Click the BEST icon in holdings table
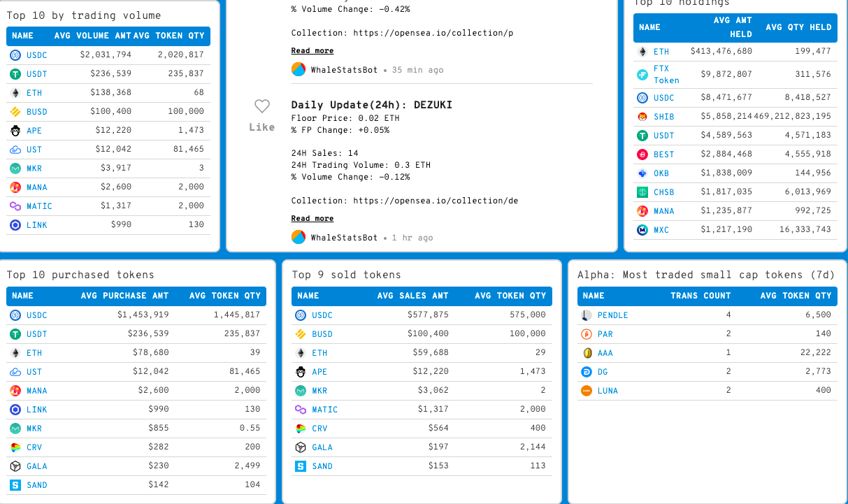Screen dimensions: 848x504 [x=642, y=154]
